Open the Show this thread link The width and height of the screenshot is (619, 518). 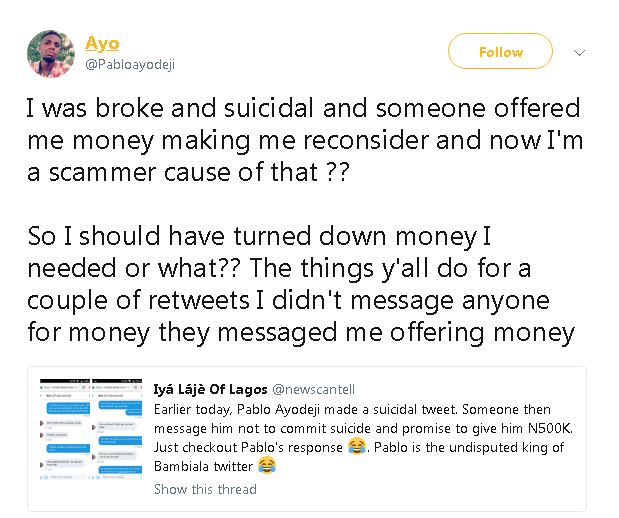coord(205,489)
